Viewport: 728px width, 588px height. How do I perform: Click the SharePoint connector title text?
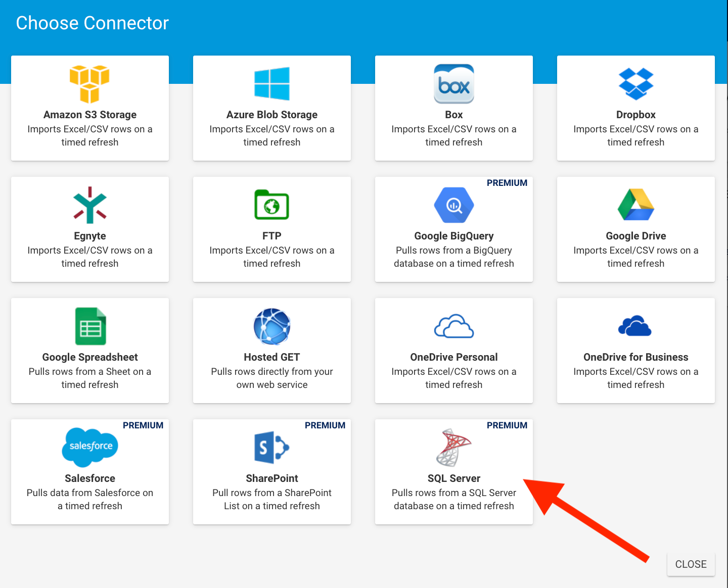pyautogui.click(x=272, y=478)
